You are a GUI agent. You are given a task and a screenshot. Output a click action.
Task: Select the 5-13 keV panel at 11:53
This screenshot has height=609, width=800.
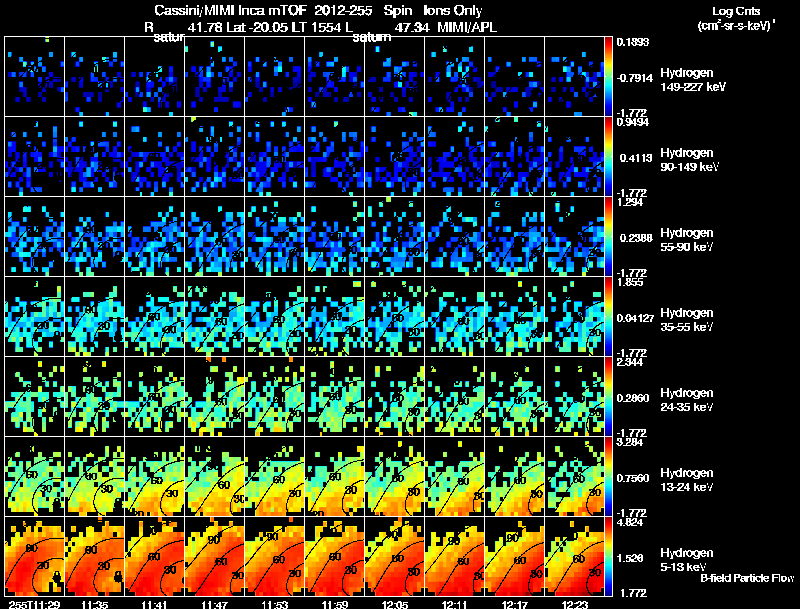pos(274,556)
